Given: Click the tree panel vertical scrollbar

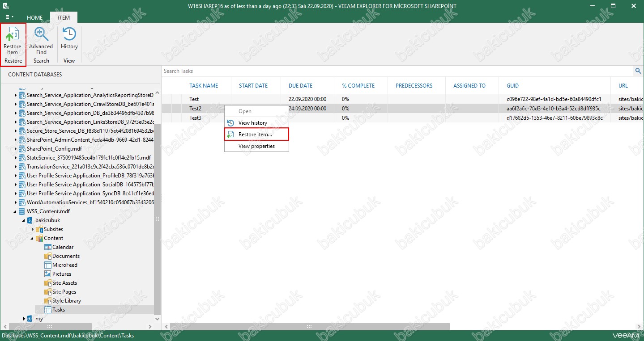Looking at the screenshot, I should coord(157,219).
